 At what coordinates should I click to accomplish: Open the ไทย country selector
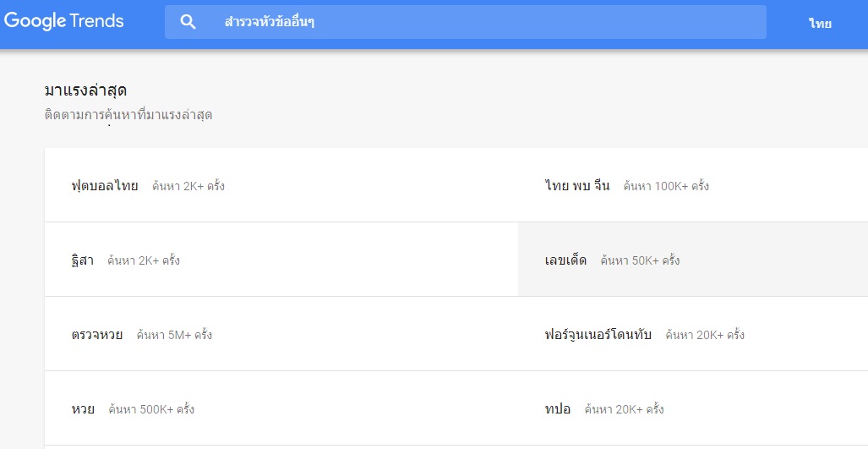coord(820,23)
